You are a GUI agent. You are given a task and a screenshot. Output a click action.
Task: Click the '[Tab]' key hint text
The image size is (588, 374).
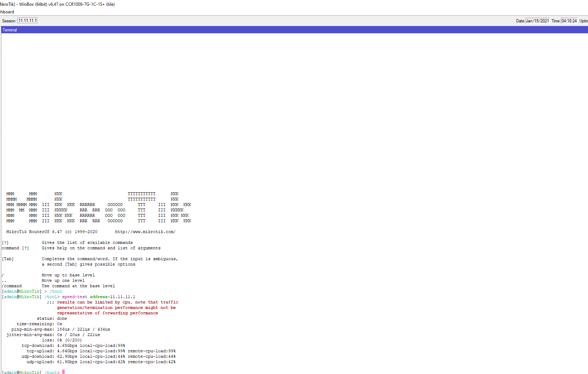[x=8, y=259]
